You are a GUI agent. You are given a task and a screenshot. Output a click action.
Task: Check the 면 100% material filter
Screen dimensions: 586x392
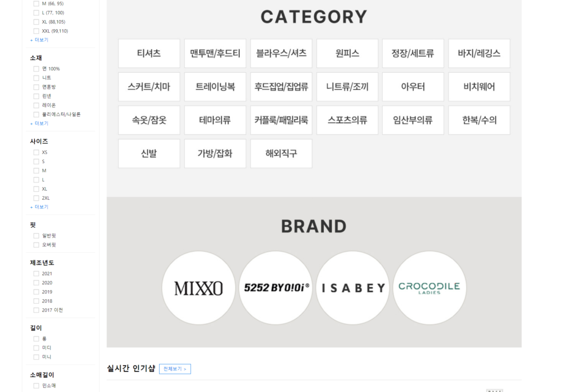click(36, 68)
